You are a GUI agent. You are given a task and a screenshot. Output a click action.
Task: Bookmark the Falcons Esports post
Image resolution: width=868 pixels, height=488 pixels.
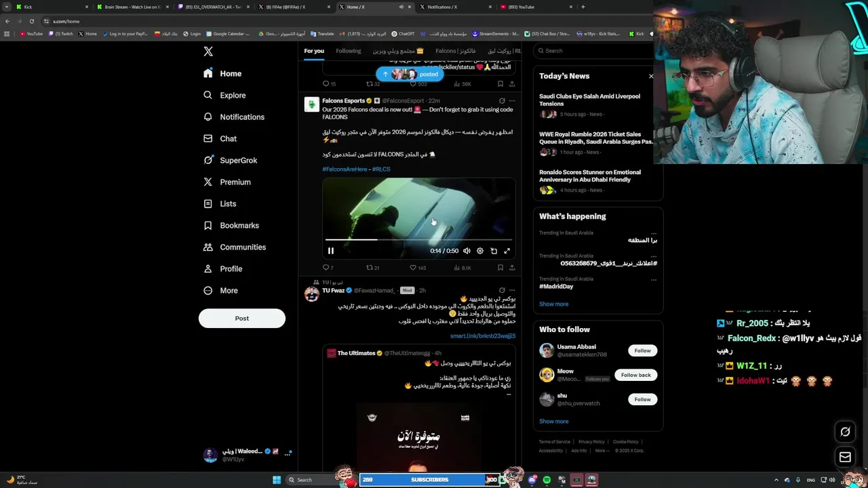(x=500, y=268)
